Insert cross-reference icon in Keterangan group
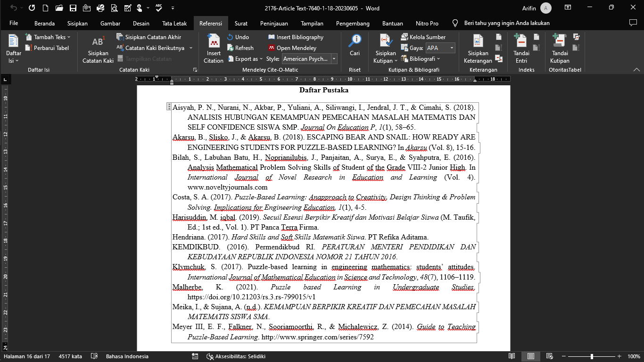The image size is (644, 362). coord(499,58)
